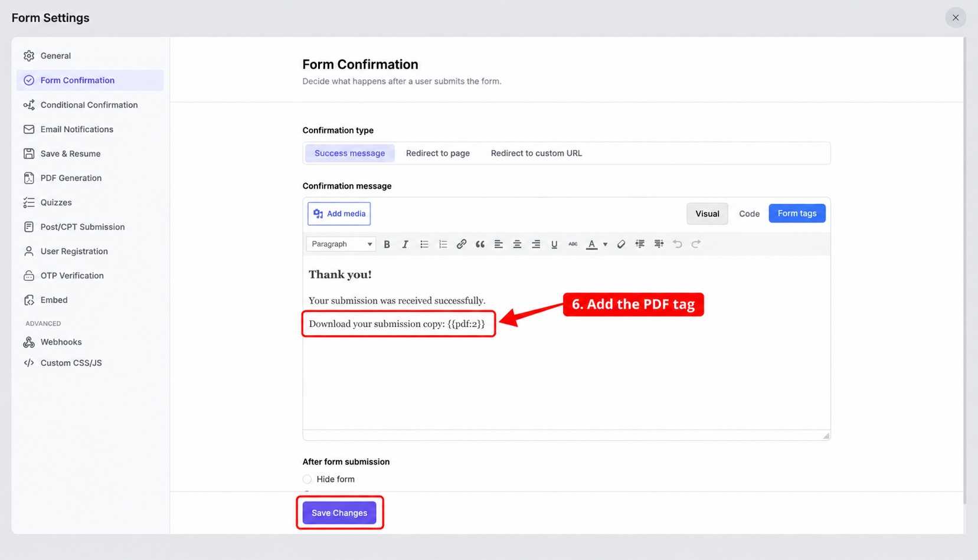Undo the last edit

tap(678, 244)
